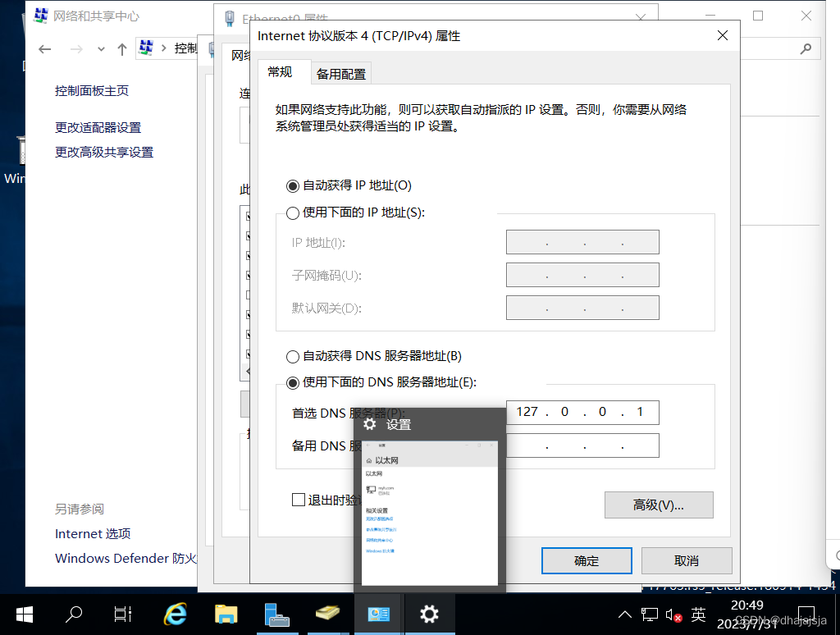Select 使用下面的 DNS 服务器地址 radio button
840x635 pixels.
[293, 382]
